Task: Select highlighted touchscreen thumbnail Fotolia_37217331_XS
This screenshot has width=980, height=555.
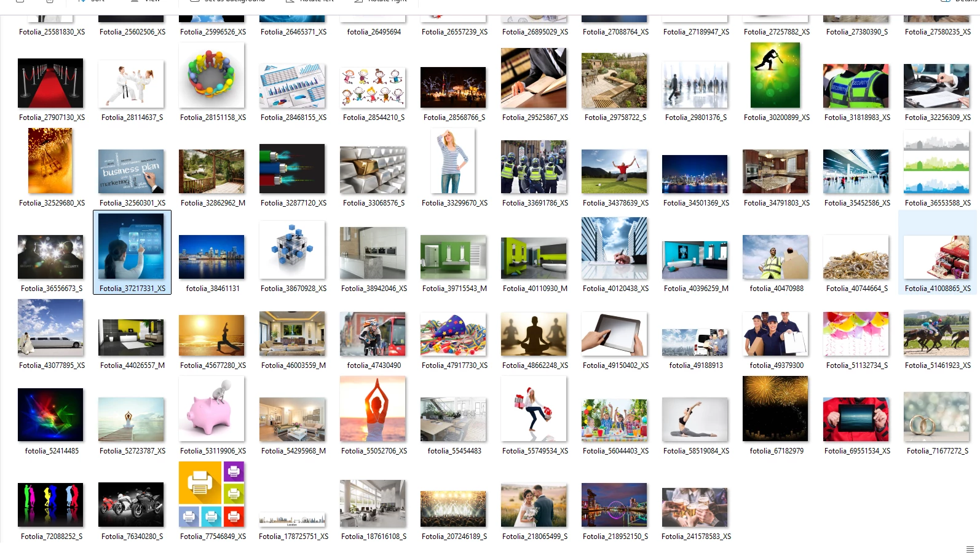Action: point(131,246)
